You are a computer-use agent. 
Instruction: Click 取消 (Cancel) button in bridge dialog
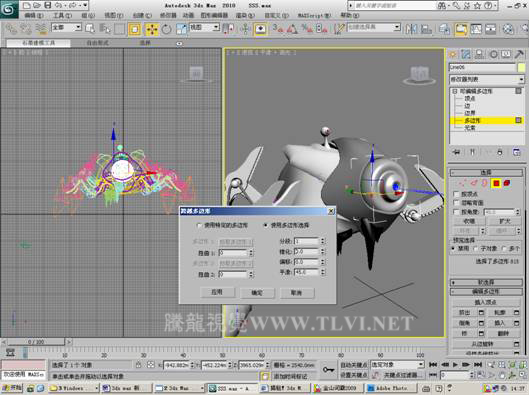(x=297, y=293)
